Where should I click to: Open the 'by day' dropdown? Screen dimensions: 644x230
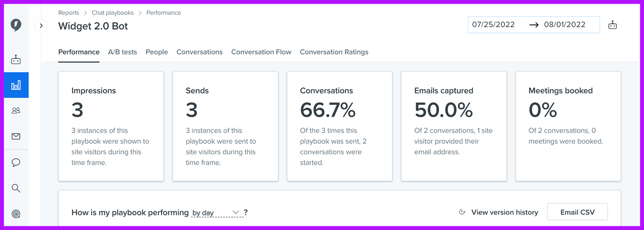coord(216,213)
